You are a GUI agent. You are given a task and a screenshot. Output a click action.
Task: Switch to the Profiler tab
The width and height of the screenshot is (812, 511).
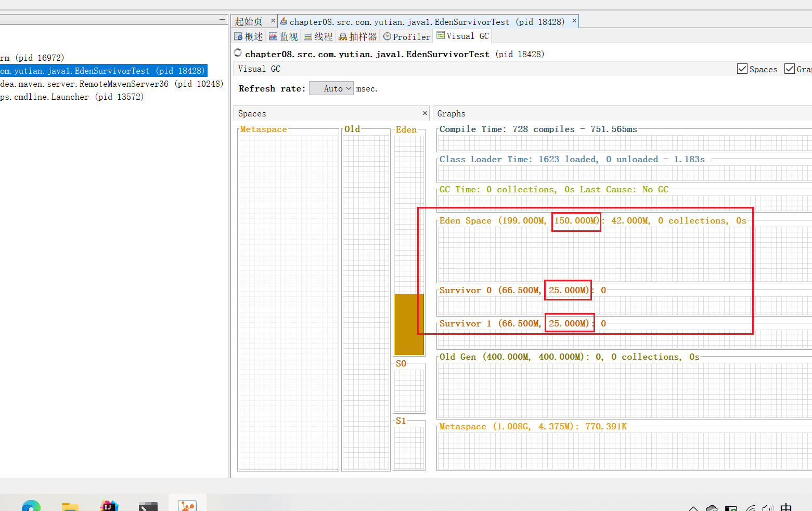point(407,36)
